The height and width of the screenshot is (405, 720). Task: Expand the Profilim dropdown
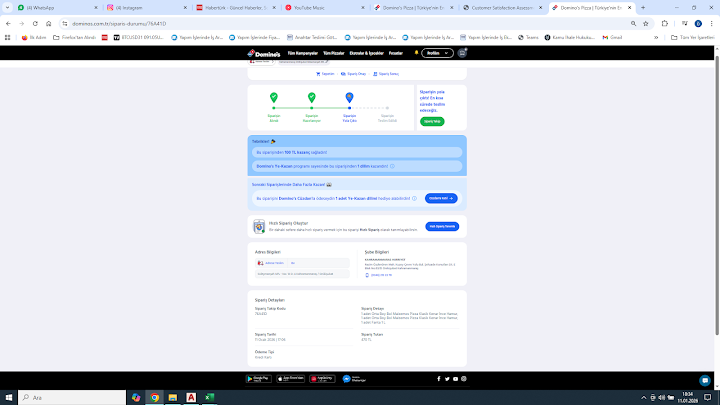pyautogui.click(x=437, y=53)
